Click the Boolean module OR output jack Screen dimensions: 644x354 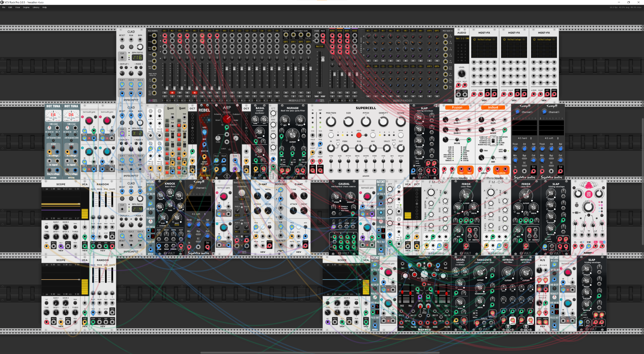(x=281, y=227)
